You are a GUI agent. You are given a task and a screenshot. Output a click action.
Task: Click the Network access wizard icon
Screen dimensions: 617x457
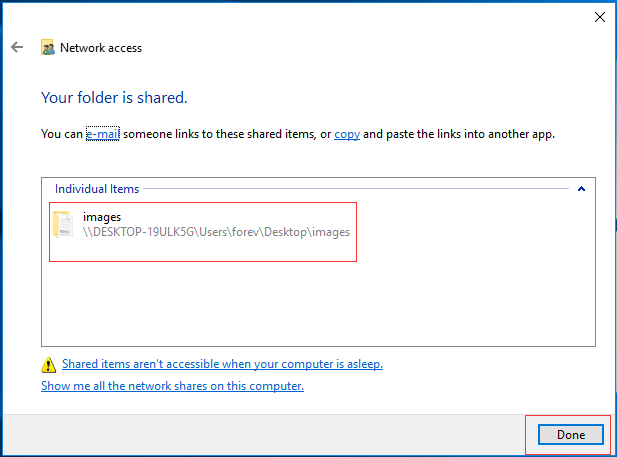[x=48, y=47]
